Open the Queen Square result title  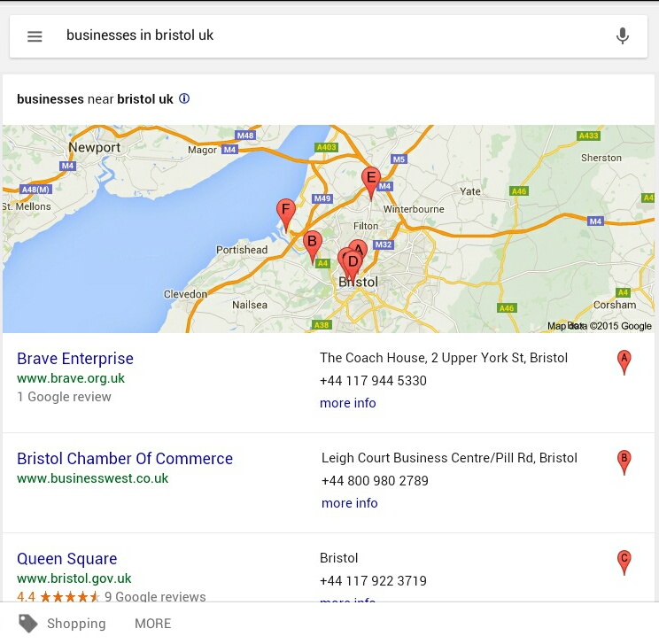pyautogui.click(x=66, y=559)
